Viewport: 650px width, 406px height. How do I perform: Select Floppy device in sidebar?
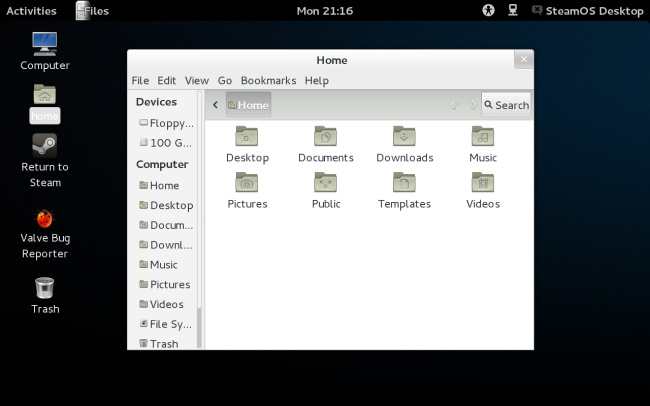pos(165,123)
